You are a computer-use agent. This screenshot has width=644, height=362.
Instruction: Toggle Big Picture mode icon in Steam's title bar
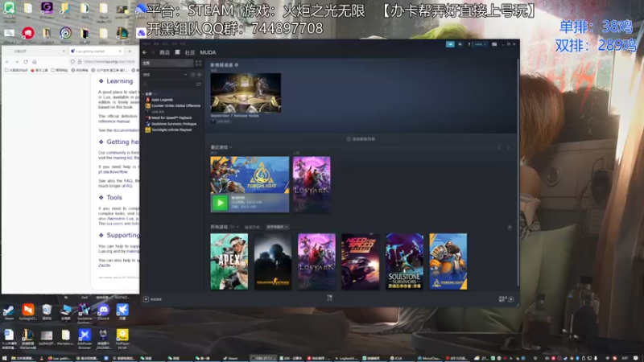(494, 44)
